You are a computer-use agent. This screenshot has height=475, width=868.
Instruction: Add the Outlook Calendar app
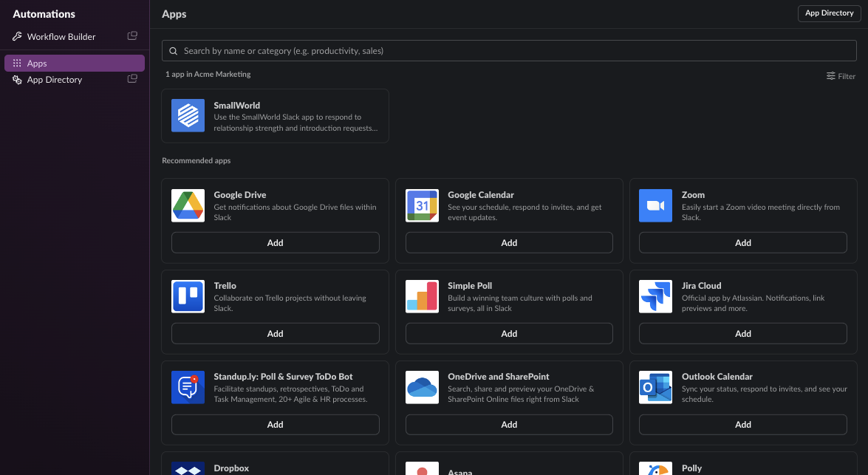(742, 425)
